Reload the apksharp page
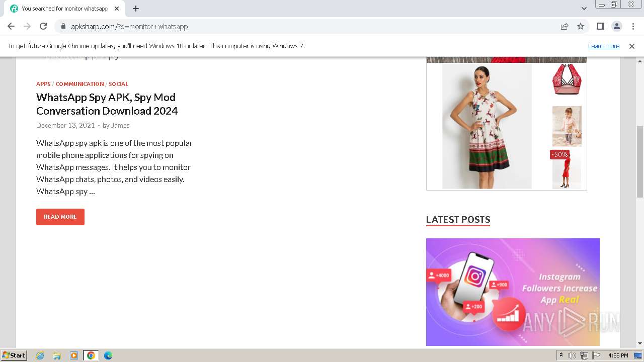 click(x=43, y=27)
